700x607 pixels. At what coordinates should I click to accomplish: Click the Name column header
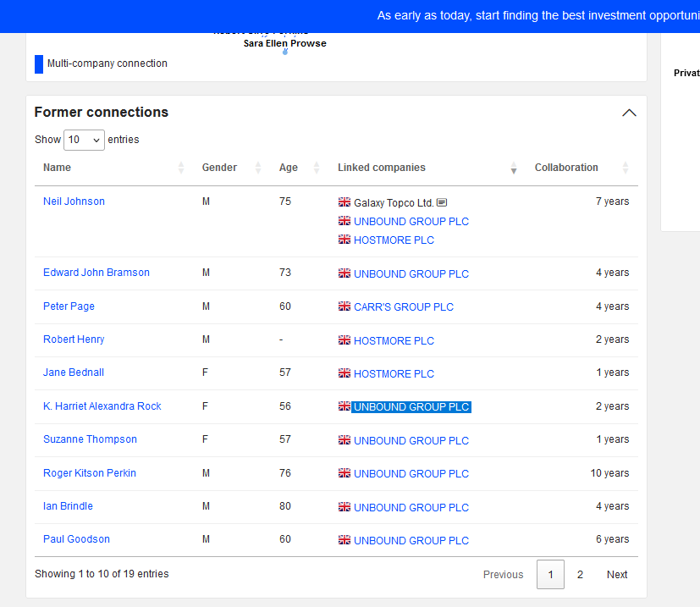coord(58,168)
